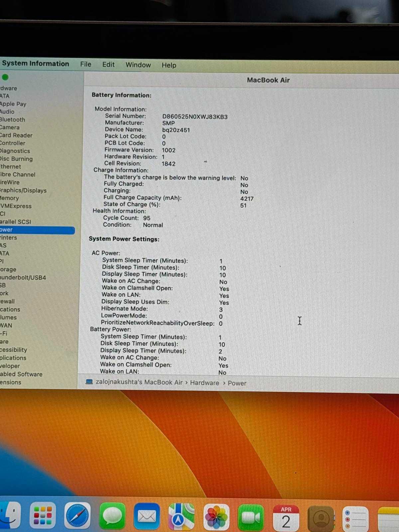Image resolution: width=399 pixels, height=532 pixels.
Task: Open Calendar showing APR 2
Action: 286,518
